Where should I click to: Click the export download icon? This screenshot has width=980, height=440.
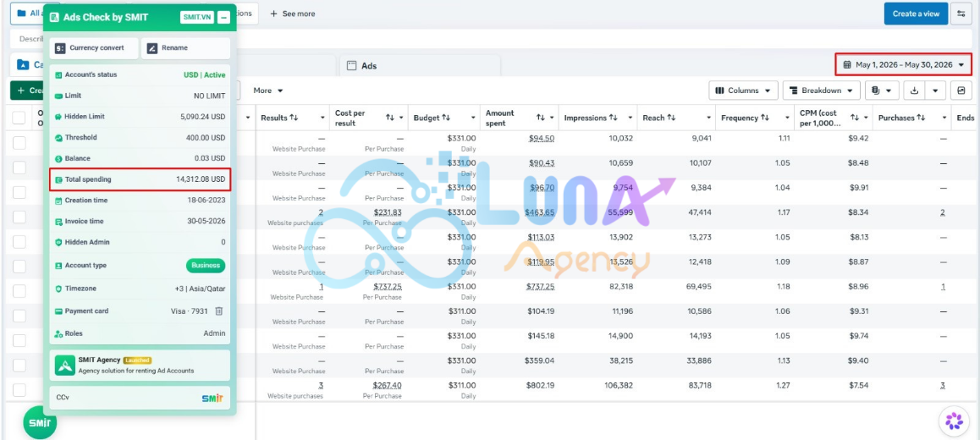click(914, 91)
